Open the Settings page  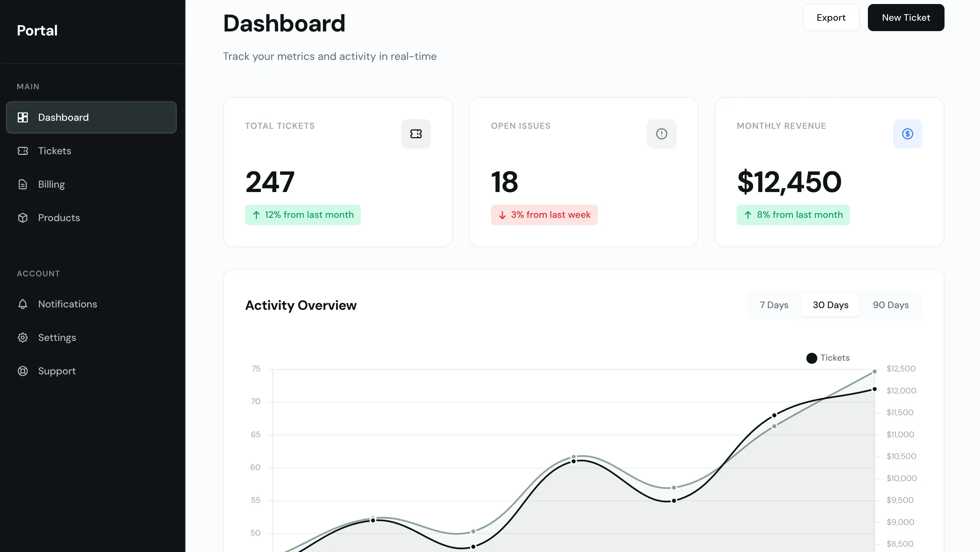pos(91,338)
